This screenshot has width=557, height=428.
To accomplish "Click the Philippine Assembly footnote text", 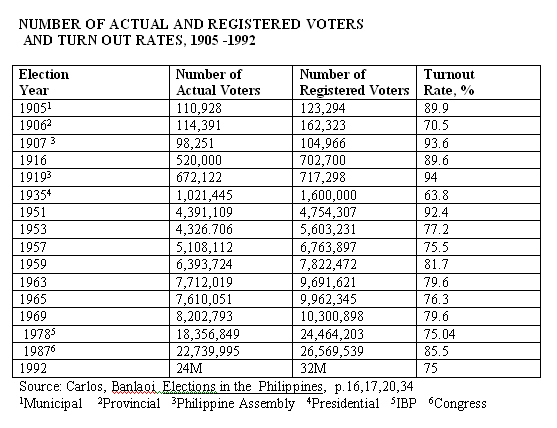I will pyautogui.click(x=233, y=404).
